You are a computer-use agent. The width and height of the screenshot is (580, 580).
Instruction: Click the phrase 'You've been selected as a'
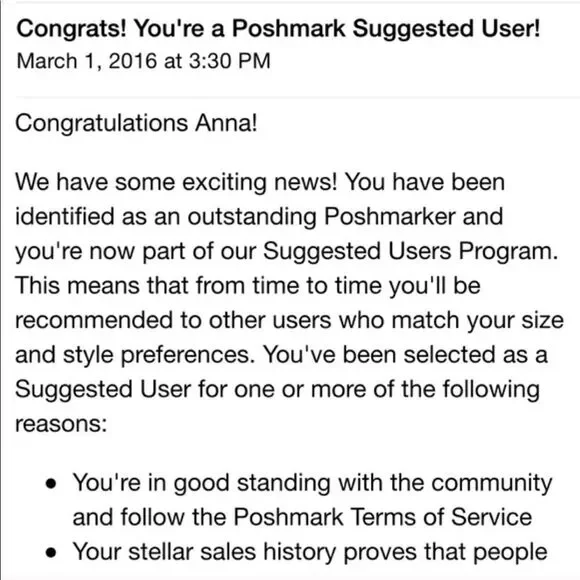(x=405, y=355)
